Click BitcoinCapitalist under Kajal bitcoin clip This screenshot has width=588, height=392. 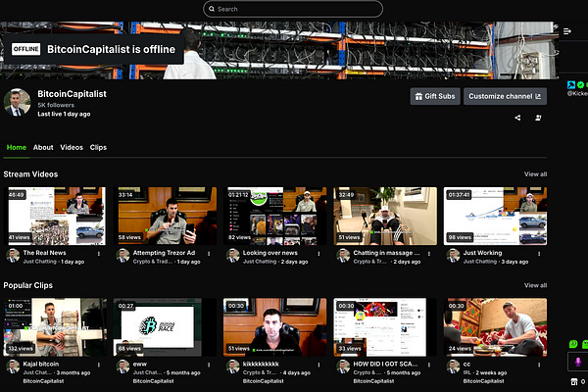click(x=43, y=381)
